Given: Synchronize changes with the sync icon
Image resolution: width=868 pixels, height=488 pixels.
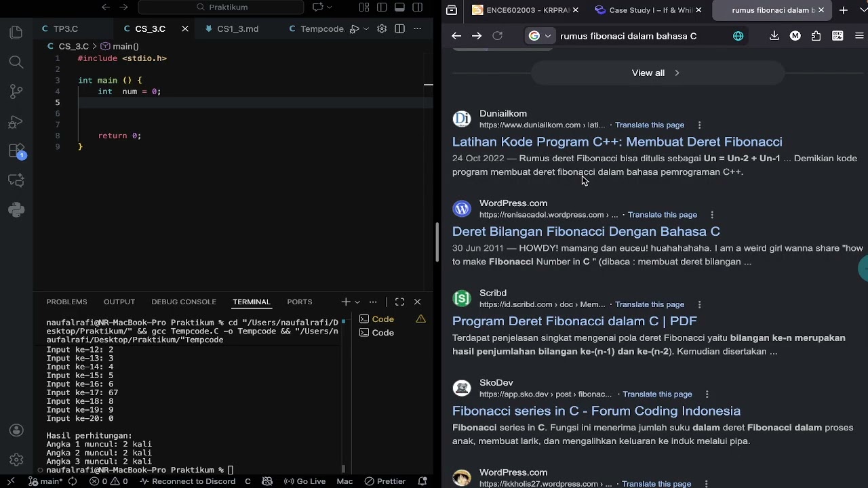Looking at the screenshot, I should (73, 481).
